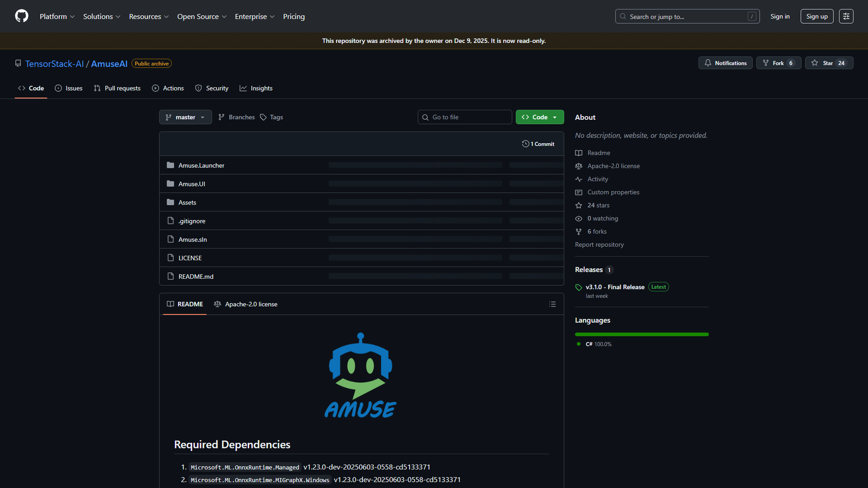View the 0 watching list
The height and width of the screenshot is (488, 868).
[603, 219]
